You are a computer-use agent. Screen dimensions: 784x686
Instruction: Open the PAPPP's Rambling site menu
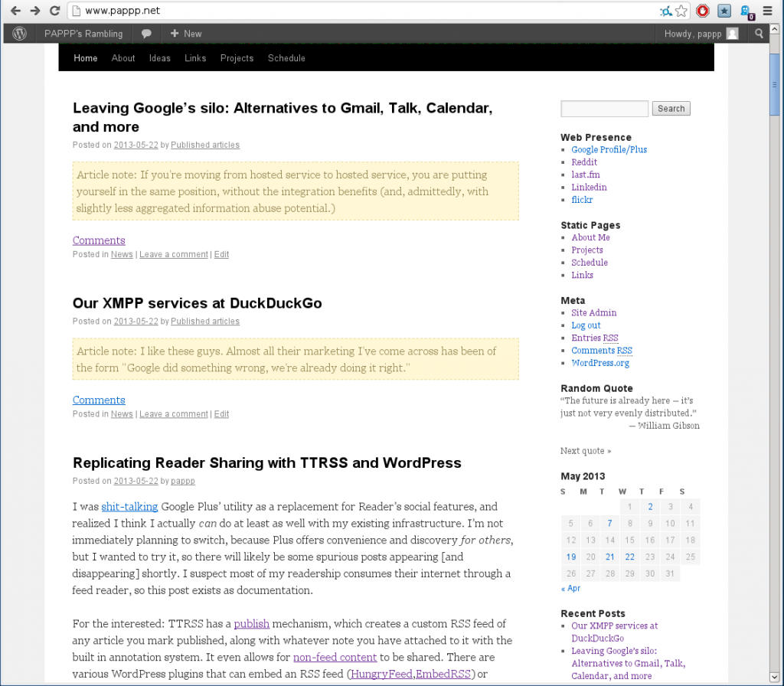point(83,34)
